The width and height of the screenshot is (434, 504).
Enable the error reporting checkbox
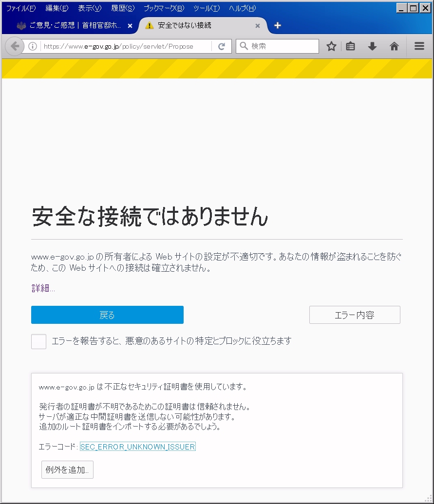[38, 341]
